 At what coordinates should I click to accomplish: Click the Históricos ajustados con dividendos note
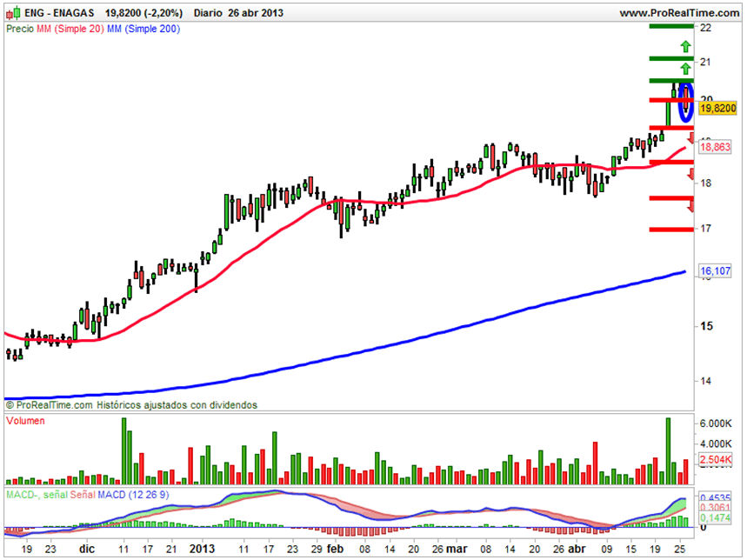click(x=177, y=405)
